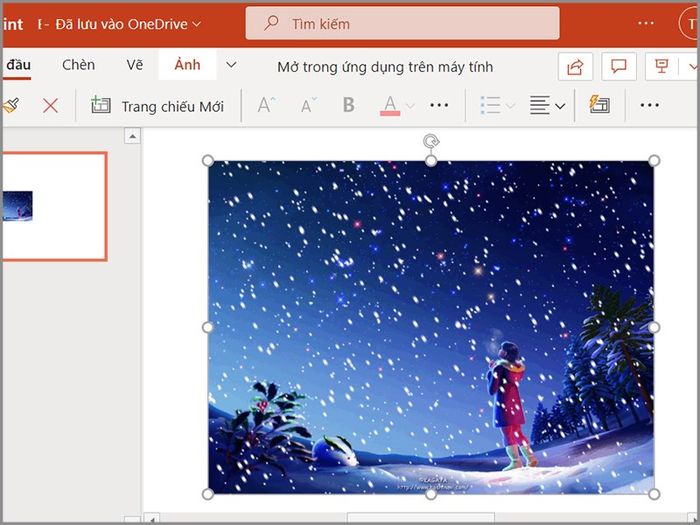Viewport: 700px width, 525px height.
Task: Click the Designer lightning icon
Action: 599,104
